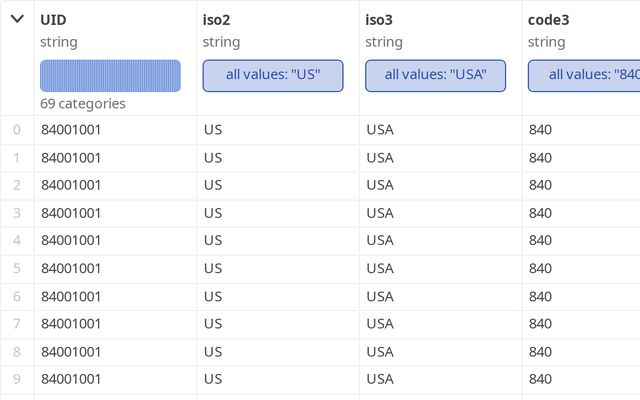The width and height of the screenshot is (640, 400).
Task: Click the iso2 column header
Action: coord(217,19)
